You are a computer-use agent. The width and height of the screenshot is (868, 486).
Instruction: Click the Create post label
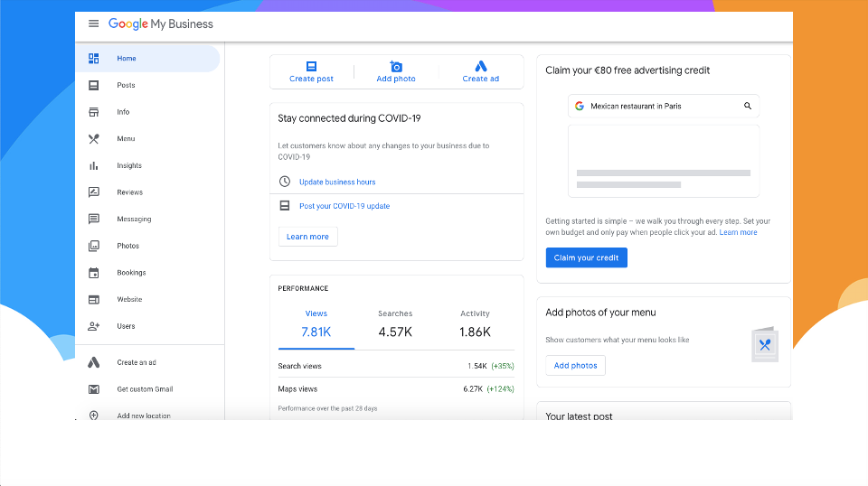coord(311,79)
